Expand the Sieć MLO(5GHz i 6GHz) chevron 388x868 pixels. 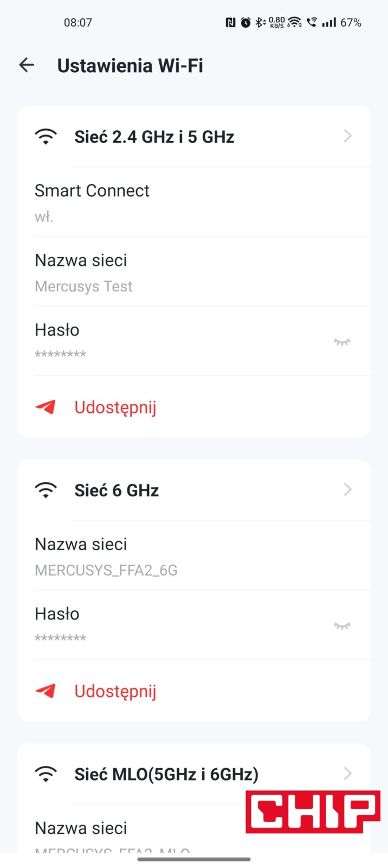pyautogui.click(x=348, y=774)
